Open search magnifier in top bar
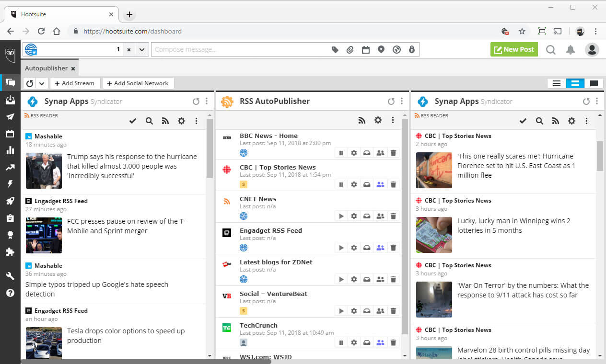This screenshot has height=364, width=606. 551,49
